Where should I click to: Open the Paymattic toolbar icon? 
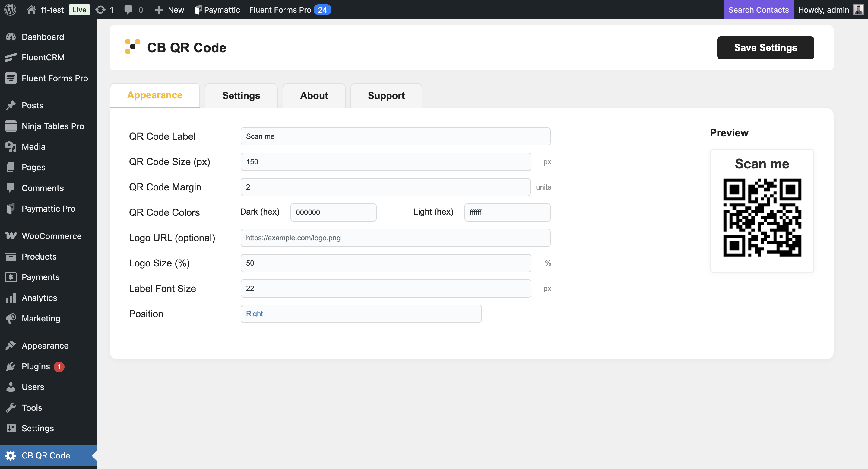[198, 10]
